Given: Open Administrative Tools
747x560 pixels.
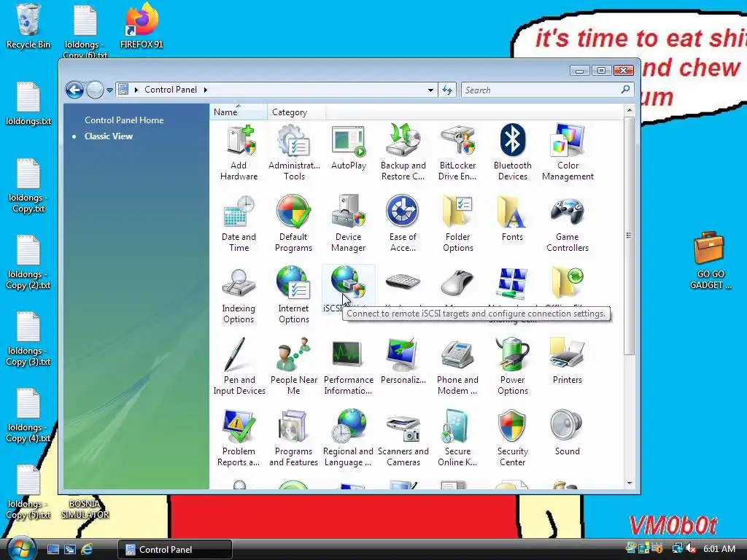Looking at the screenshot, I should pyautogui.click(x=294, y=152).
